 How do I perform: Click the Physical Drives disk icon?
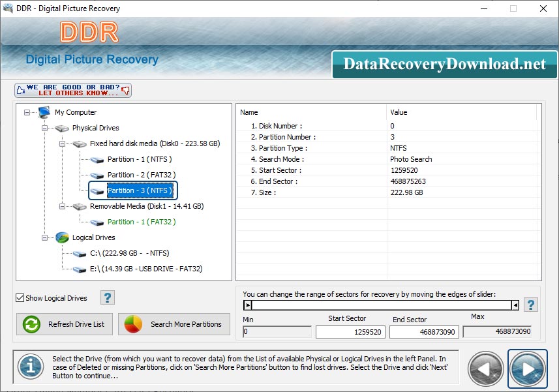[x=62, y=128]
